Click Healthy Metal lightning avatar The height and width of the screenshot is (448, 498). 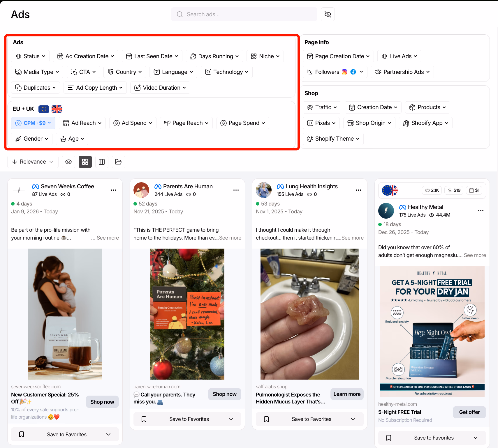(x=386, y=211)
